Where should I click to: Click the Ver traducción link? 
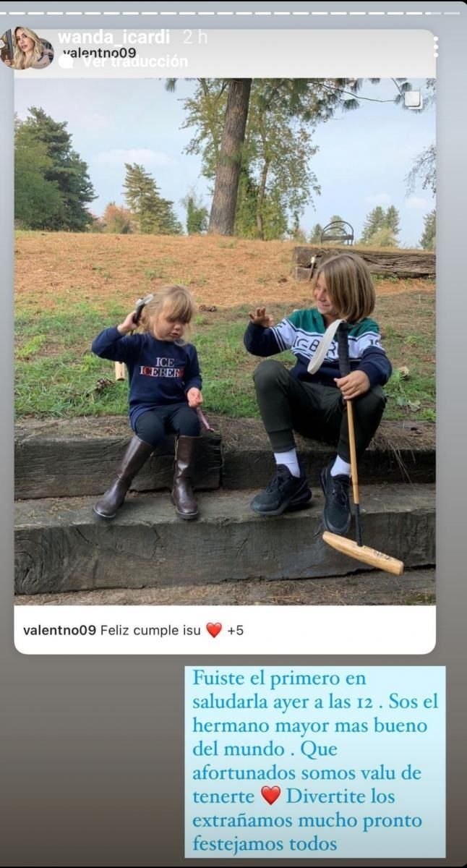(135, 63)
